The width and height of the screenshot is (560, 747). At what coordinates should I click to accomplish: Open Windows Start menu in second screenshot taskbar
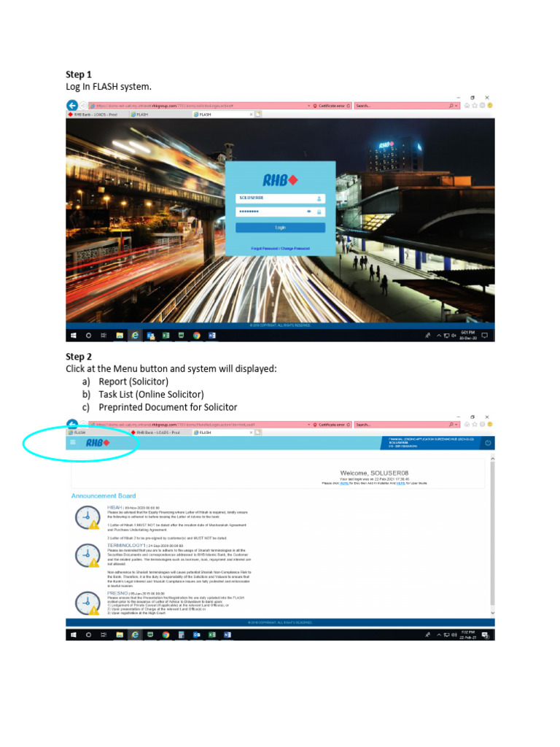pos(74,635)
